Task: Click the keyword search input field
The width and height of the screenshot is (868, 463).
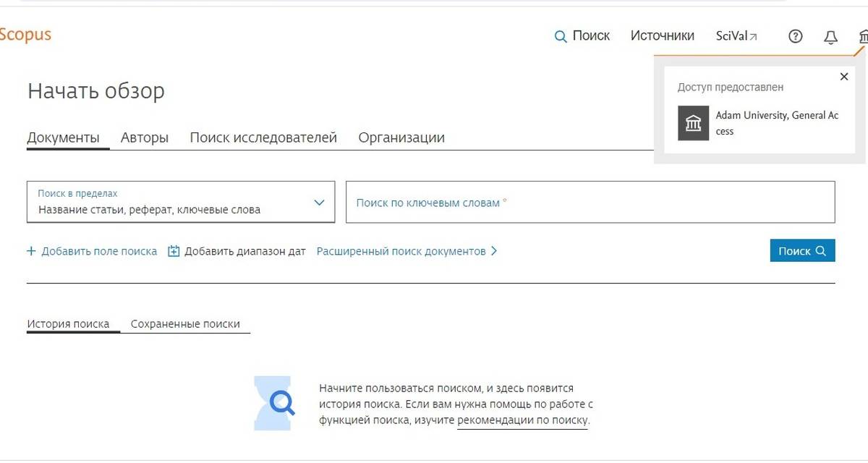Action: [x=590, y=203]
